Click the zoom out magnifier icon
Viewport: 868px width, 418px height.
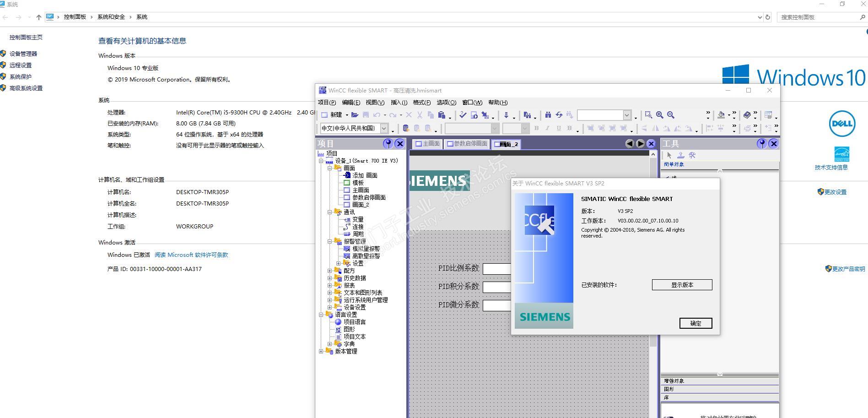(x=670, y=115)
